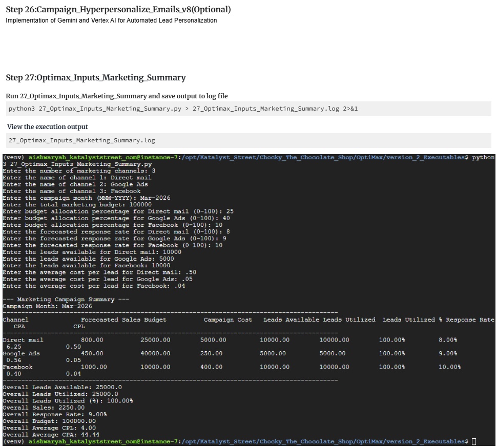The width and height of the screenshot is (497, 448).
Task: Click the 'Facebook' row label in table
Action: (x=17, y=367)
